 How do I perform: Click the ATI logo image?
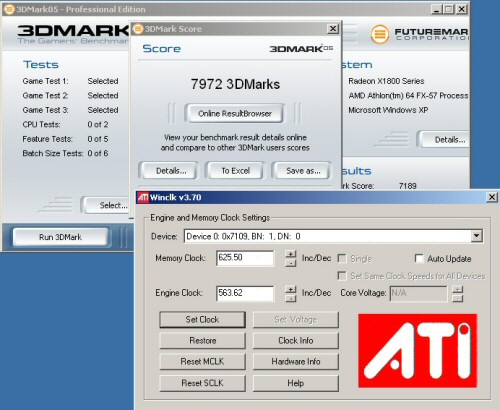pyautogui.click(x=418, y=351)
